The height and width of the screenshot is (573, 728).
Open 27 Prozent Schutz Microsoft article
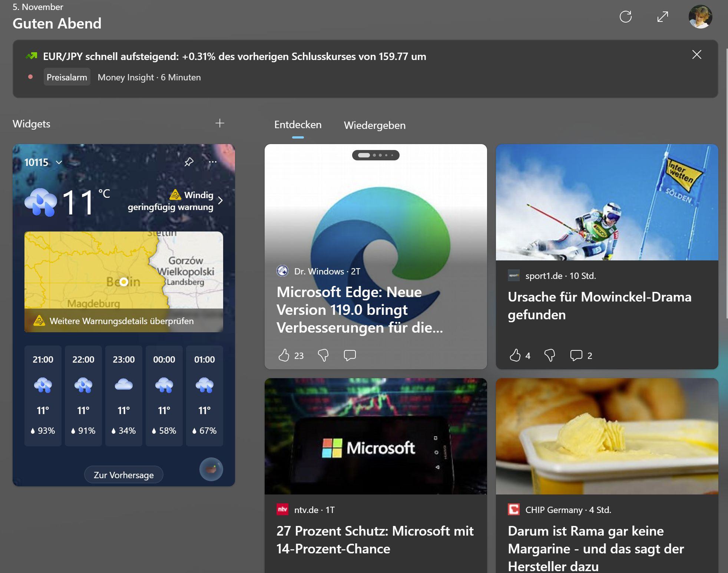coord(375,540)
